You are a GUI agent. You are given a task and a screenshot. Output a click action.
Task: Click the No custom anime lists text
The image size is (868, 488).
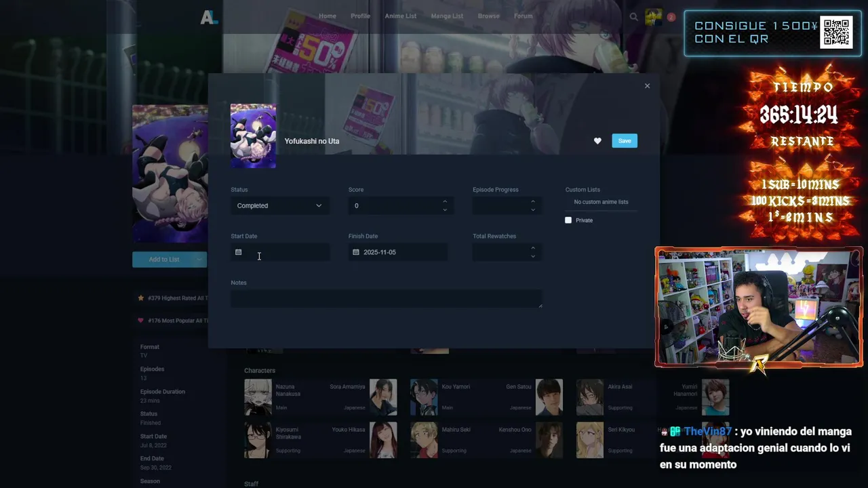pyautogui.click(x=601, y=202)
